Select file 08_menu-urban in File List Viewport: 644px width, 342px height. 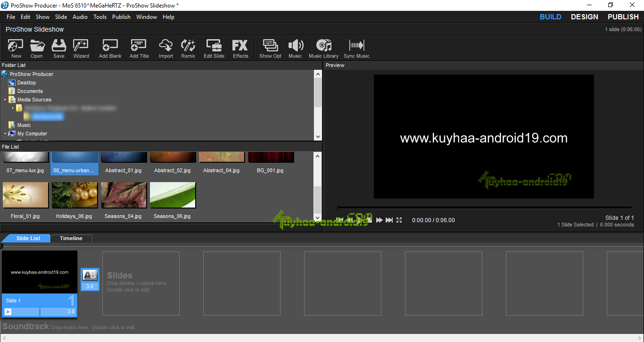coord(74,164)
